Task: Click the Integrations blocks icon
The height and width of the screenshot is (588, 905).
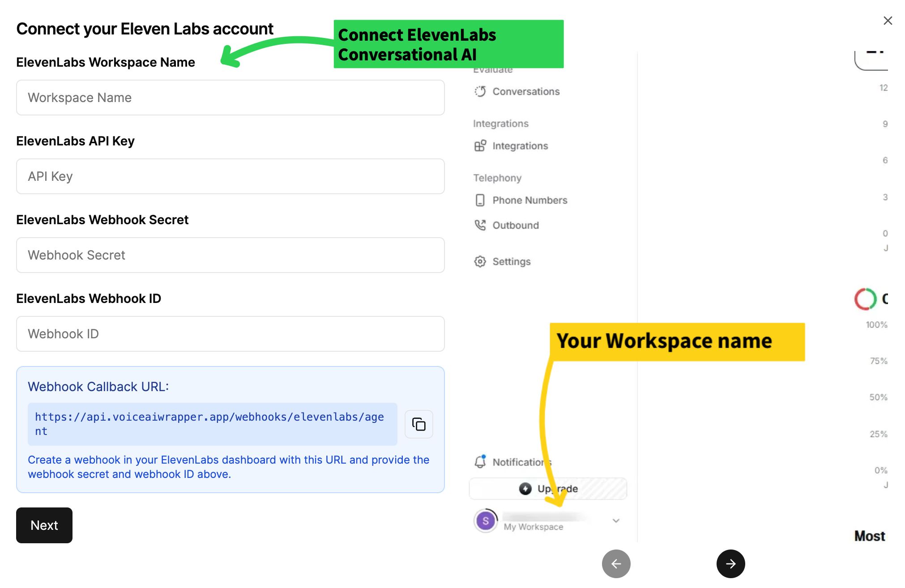Action: (x=480, y=146)
